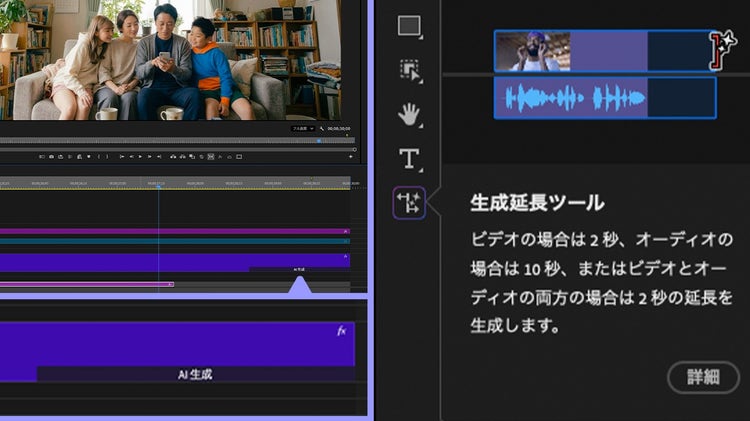
Task: Click the camera export frame icon
Action: coord(52,156)
